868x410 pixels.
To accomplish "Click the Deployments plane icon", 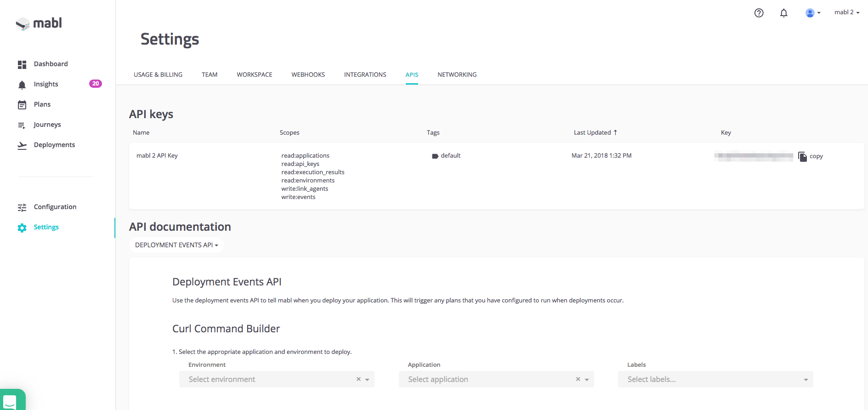I will pyautogui.click(x=22, y=145).
